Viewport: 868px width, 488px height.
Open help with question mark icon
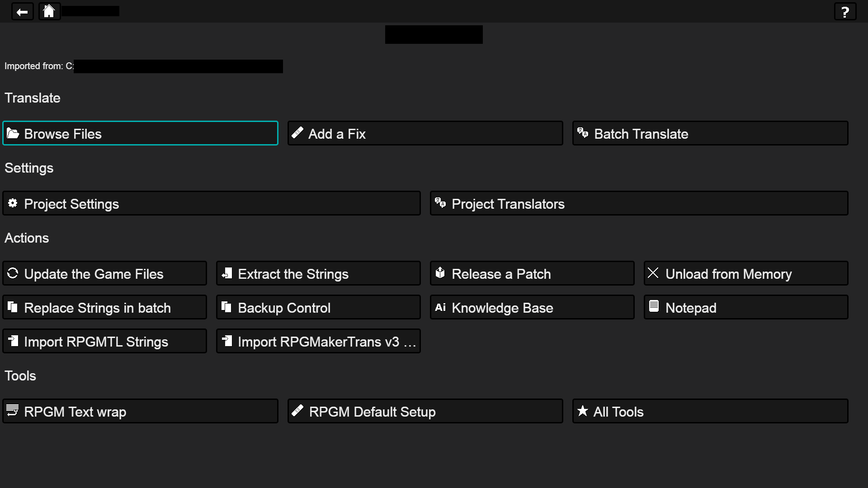click(844, 12)
